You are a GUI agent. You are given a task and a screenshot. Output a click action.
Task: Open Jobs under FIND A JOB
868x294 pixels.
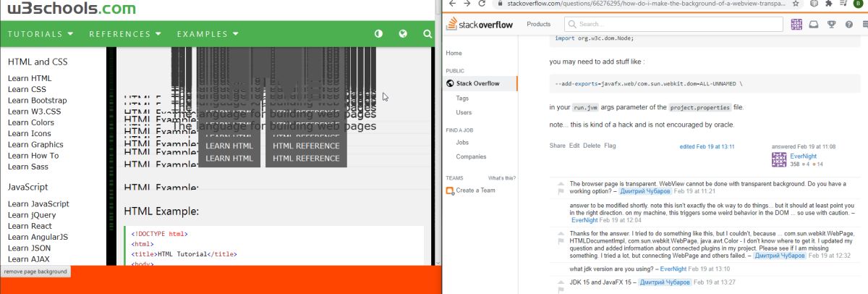(462, 143)
